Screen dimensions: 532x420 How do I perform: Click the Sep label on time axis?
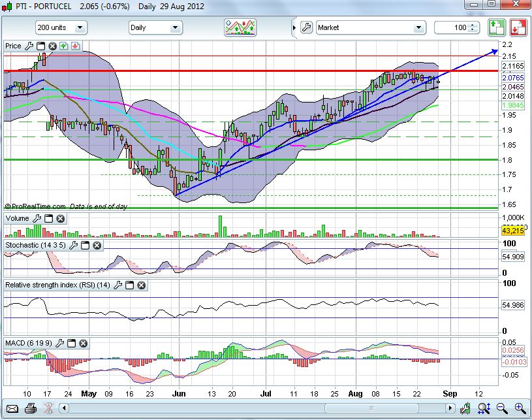tap(450, 394)
